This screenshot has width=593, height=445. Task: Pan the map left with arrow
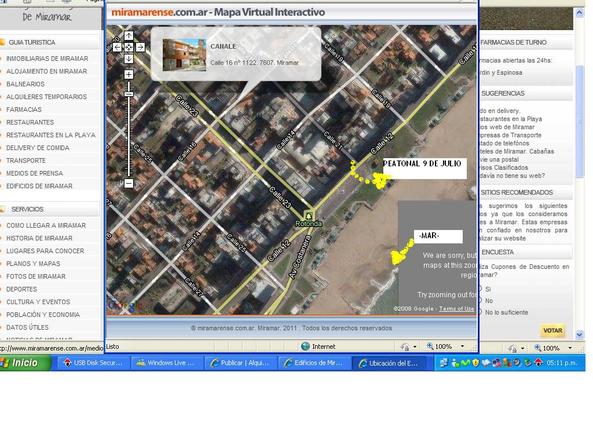pyautogui.click(x=117, y=47)
